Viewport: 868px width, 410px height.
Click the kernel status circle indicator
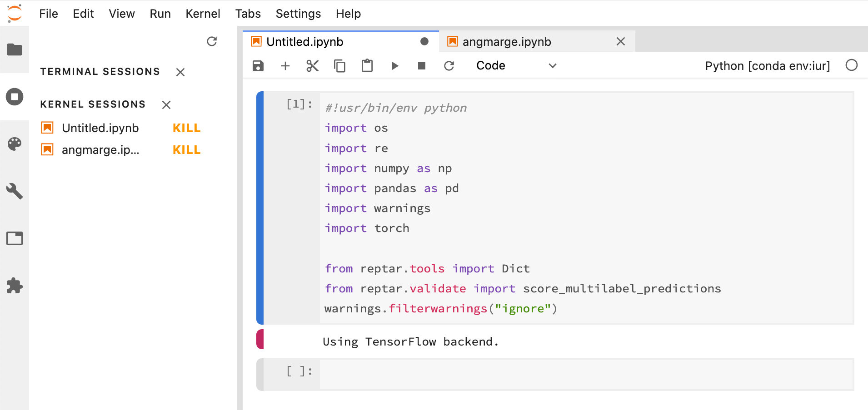pyautogui.click(x=852, y=65)
